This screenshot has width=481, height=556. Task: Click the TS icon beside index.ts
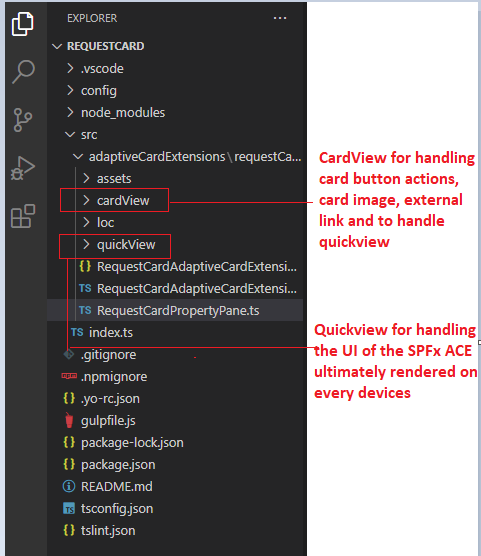coord(77,332)
